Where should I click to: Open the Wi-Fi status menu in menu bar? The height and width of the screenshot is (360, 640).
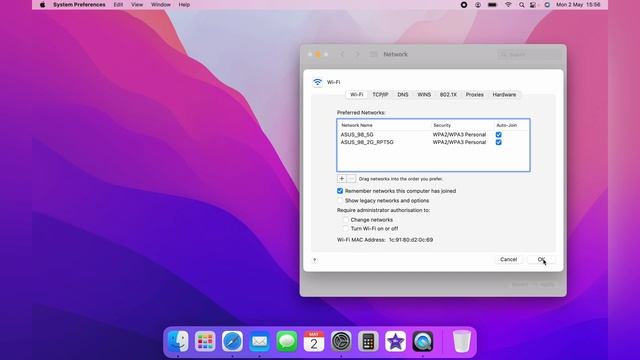(508, 5)
